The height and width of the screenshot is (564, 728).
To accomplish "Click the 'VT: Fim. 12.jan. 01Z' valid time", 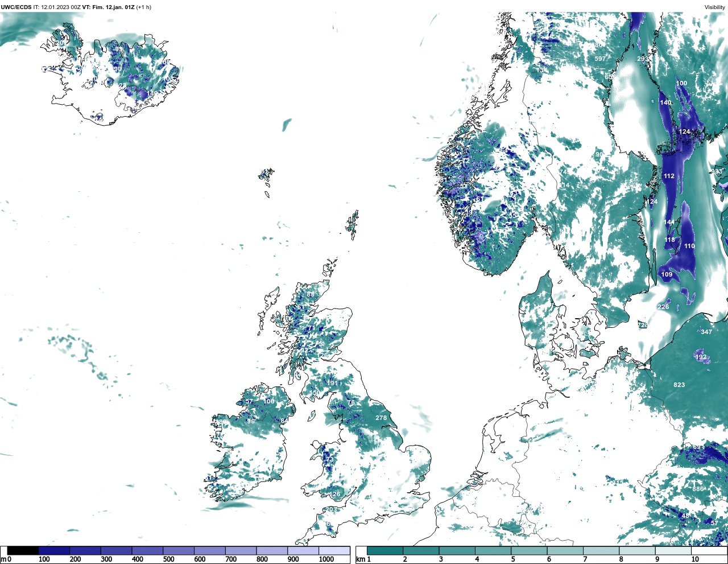I will [x=108, y=7].
